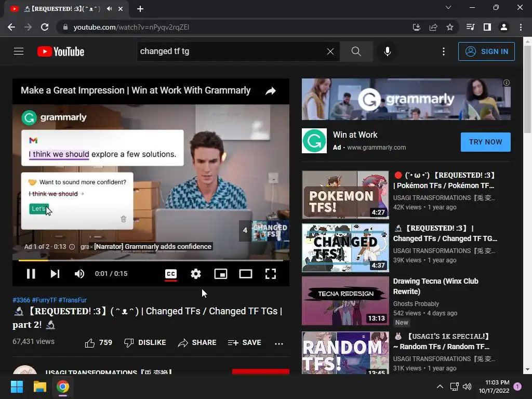Open YouTube settings three-dot menu
The width and height of the screenshot is (532, 399).
pos(444,51)
